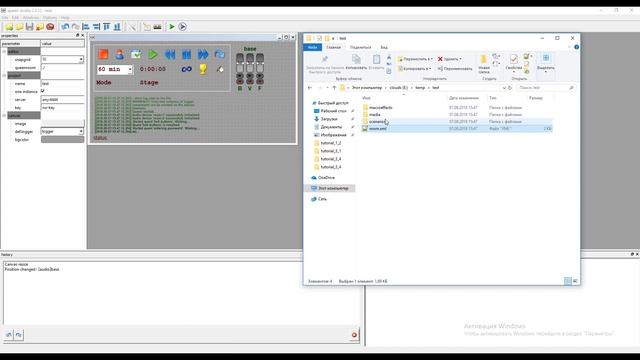640x360 pixels.
Task: Collapse the canvas property group
Action: (4, 116)
